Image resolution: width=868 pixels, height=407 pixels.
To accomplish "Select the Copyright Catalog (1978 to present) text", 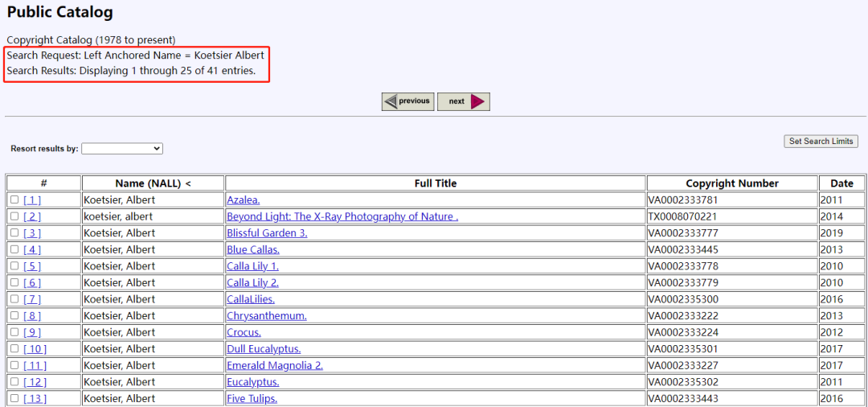I will click(91, 40).
